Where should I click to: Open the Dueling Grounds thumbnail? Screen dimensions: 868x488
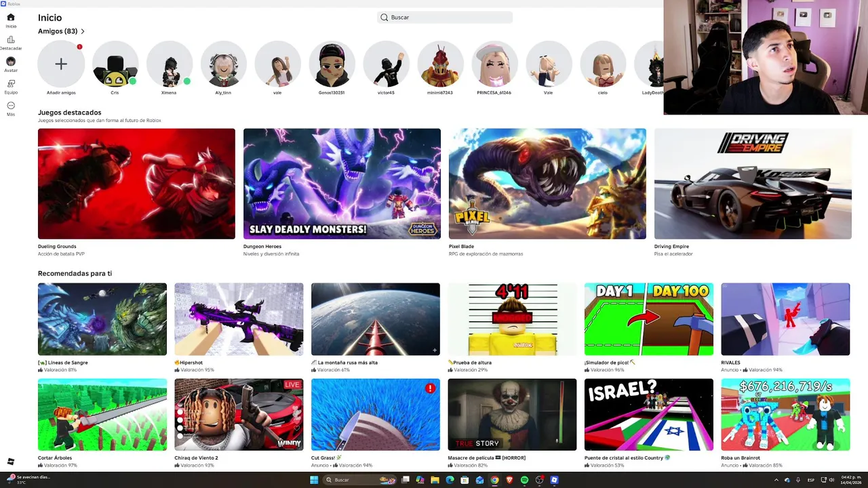(136, 184)
